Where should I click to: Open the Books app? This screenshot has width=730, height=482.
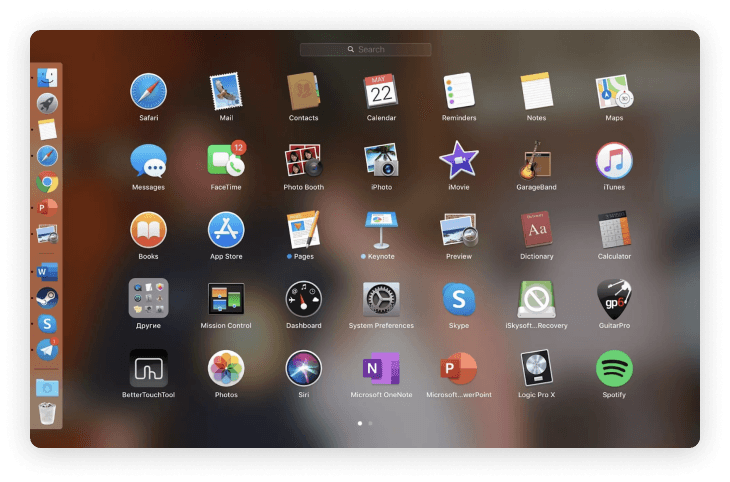[x=148, y=230]
